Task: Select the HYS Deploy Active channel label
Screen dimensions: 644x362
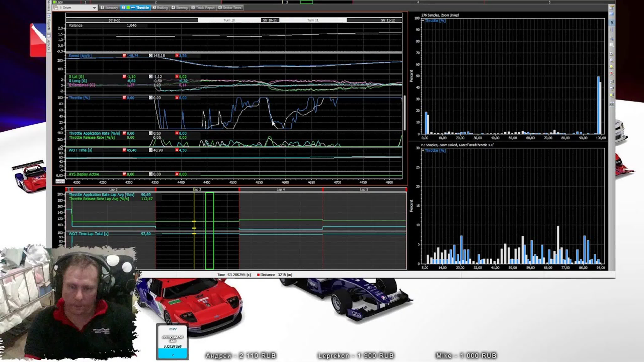Action: coord(84,174)
